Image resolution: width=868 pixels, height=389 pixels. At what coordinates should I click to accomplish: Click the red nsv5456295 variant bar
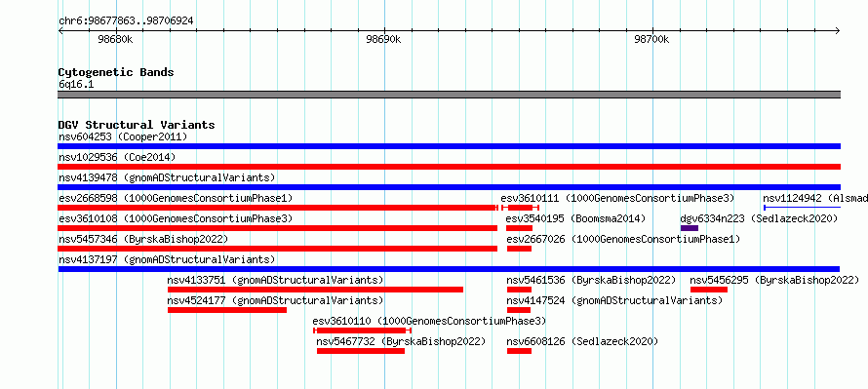[x=709, y=290]
